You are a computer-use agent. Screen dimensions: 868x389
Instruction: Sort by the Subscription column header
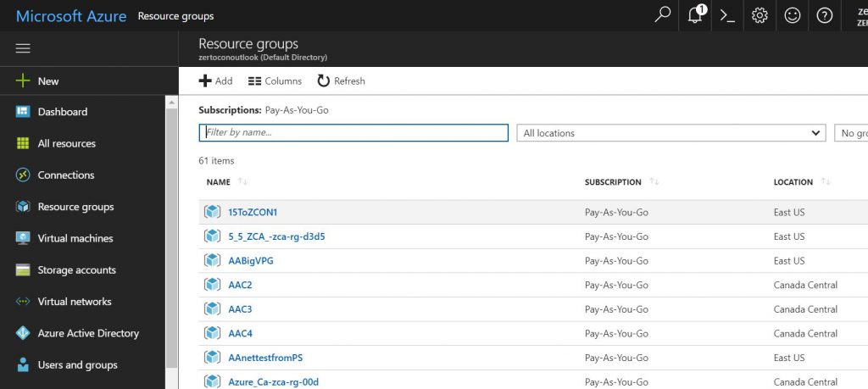coord(613,182)
